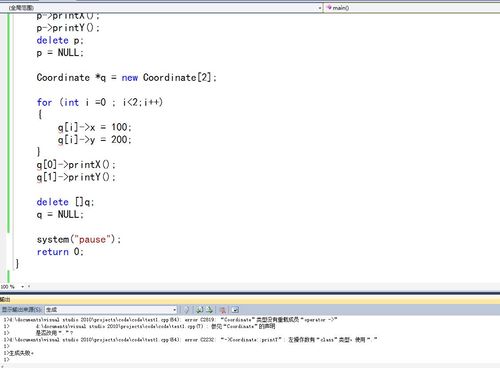The width and height of the screenshot is (500, 368).
Task: Click the line 'q = NULL;'
Action: click(x=60, y=214)
